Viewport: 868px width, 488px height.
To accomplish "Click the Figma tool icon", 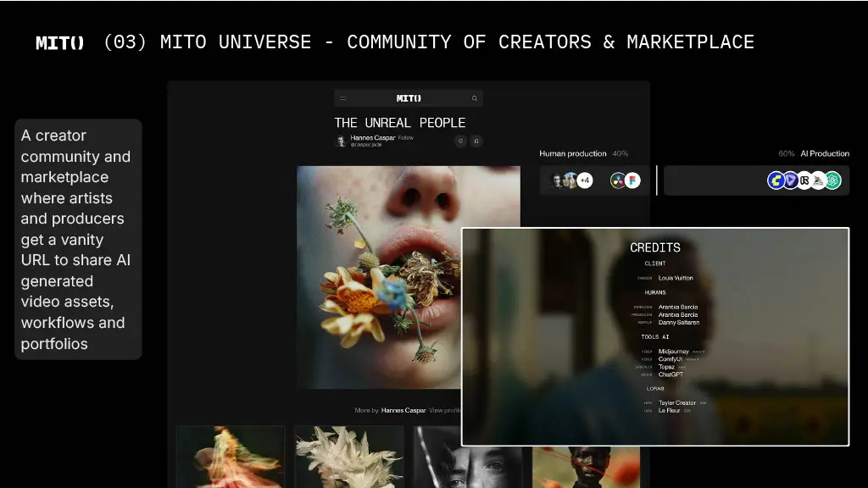I will pos(632,180).
